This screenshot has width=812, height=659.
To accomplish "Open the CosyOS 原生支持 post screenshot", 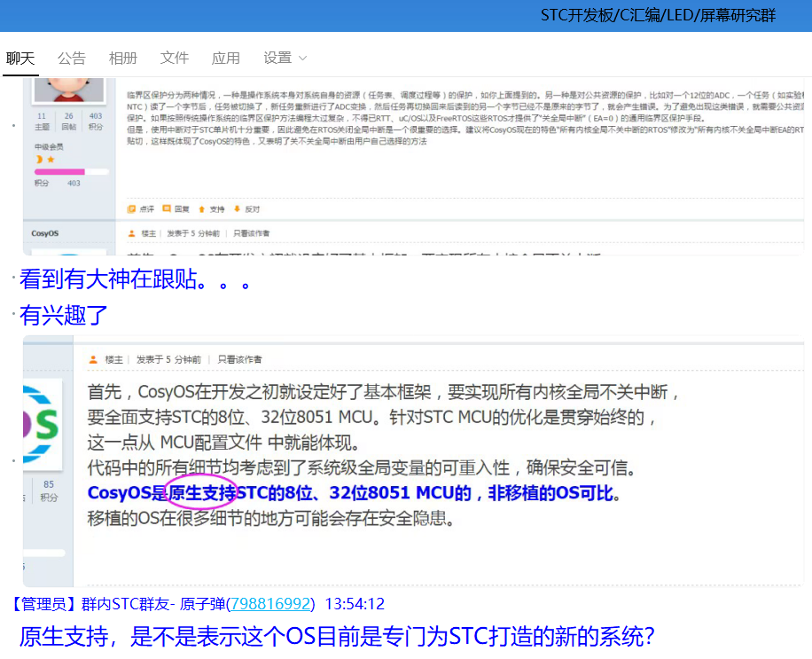I will point(413,461).
